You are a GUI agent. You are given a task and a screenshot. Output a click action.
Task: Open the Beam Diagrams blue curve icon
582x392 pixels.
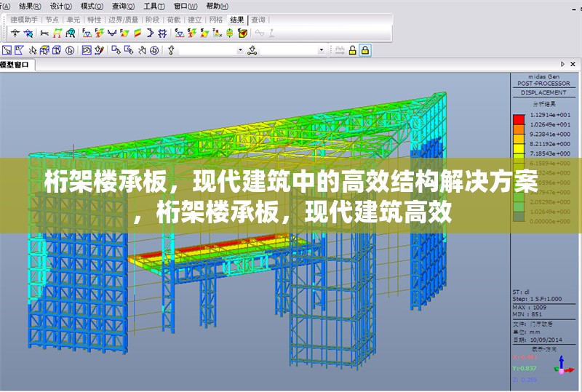click(x=112, y=33)
